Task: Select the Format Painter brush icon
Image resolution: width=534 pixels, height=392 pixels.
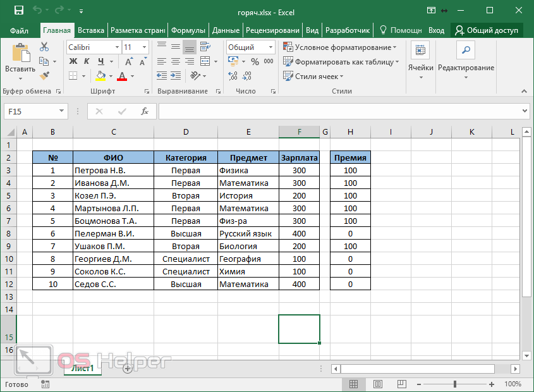Action: tap(44, 76)
